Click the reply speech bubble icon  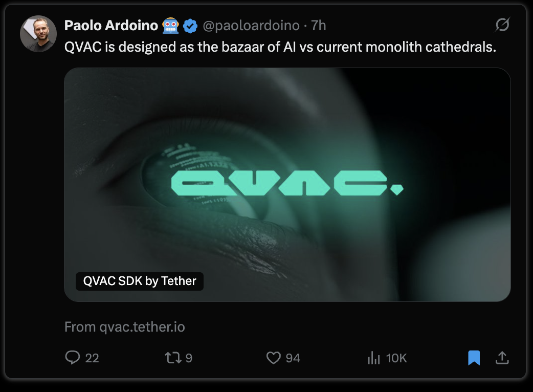pyautogui.click(x=73, y=358)
